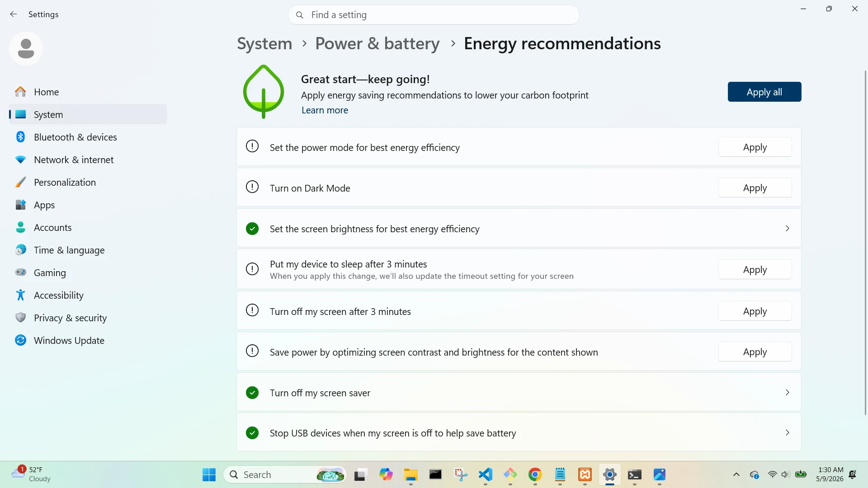Click the alert icon beside power mode
This screenshot has width=868, height=488.
pyautogui.click(x=252, y=146)
